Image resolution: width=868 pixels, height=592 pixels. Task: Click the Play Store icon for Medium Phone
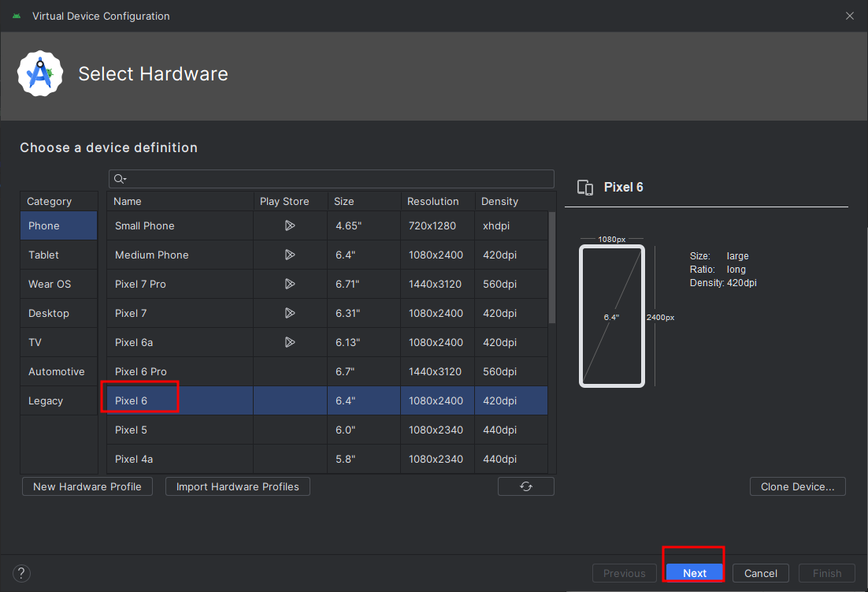tap(290, 255)
